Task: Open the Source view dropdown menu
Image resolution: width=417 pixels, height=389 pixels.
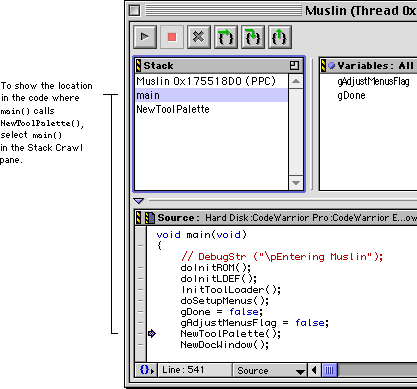Action: coord(271,370)
